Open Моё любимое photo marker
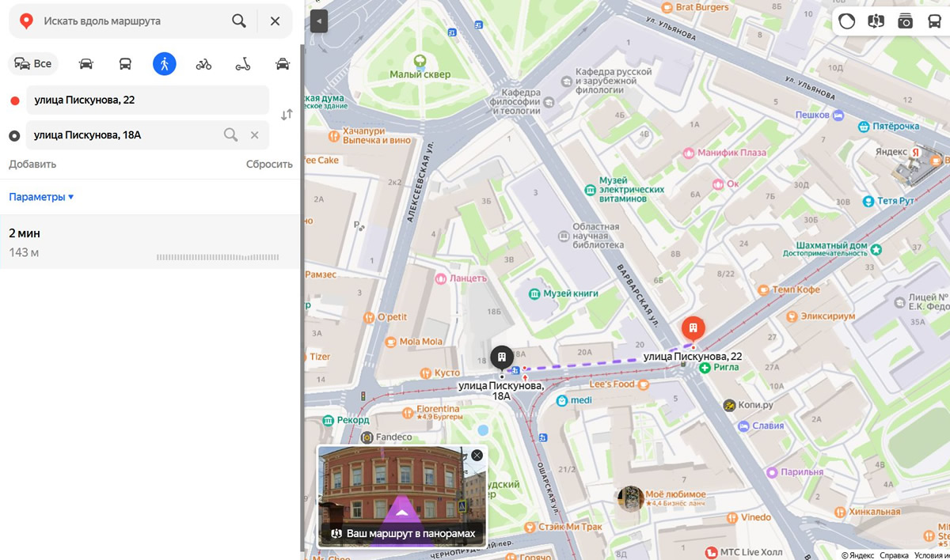Image resolution: width=950 pixels, height=560 pixels. click(631, 499)
